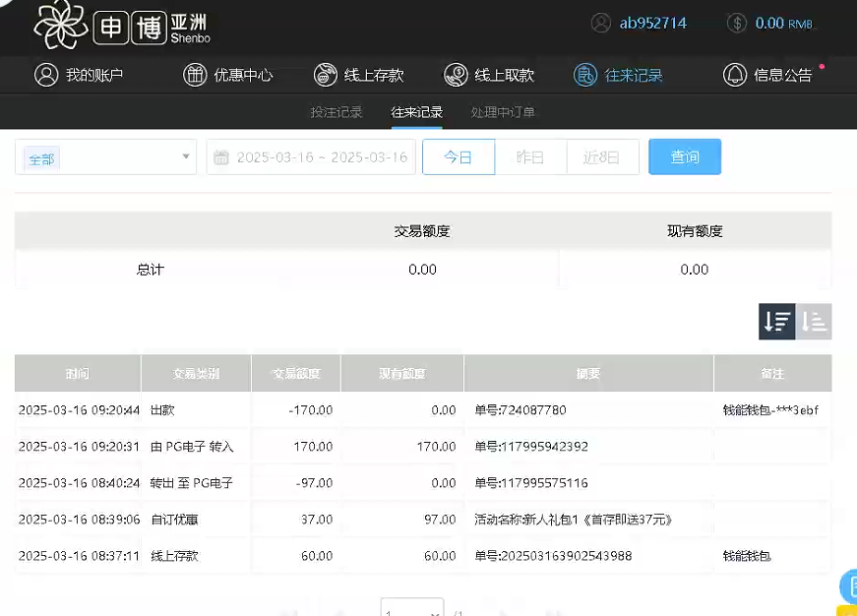
Task: Toggle the ascending sort order
Action: click(x=813, y=321)
